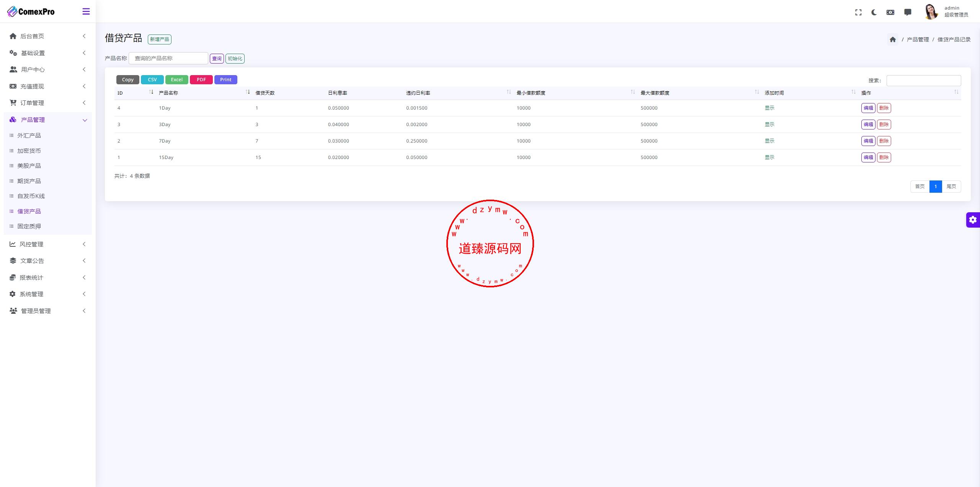
Task: Export table as PDF
Action: pyautogui.click(x=201, y=80)
